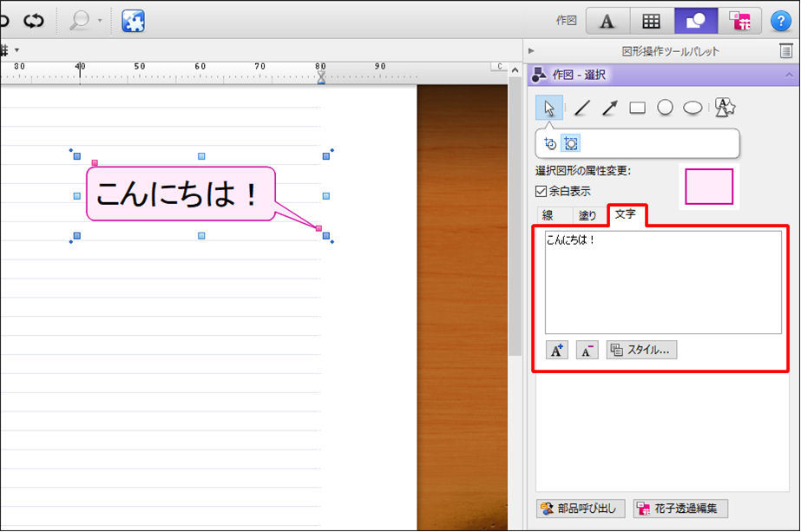Image resolution: width=801 pixels, height=532 pixels.
Task: Select the arrow selection tool
Action: coord(548,108)
